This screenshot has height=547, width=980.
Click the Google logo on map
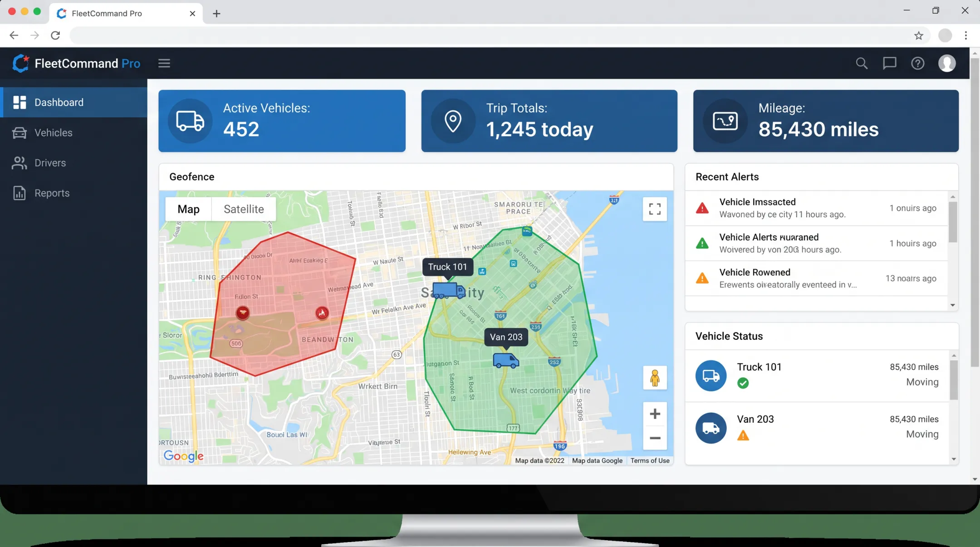coord(183,456)
